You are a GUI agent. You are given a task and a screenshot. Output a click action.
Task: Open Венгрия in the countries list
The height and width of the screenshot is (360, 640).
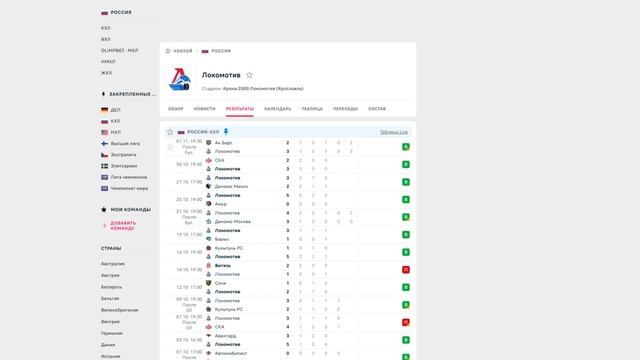(x=111, y=322)
